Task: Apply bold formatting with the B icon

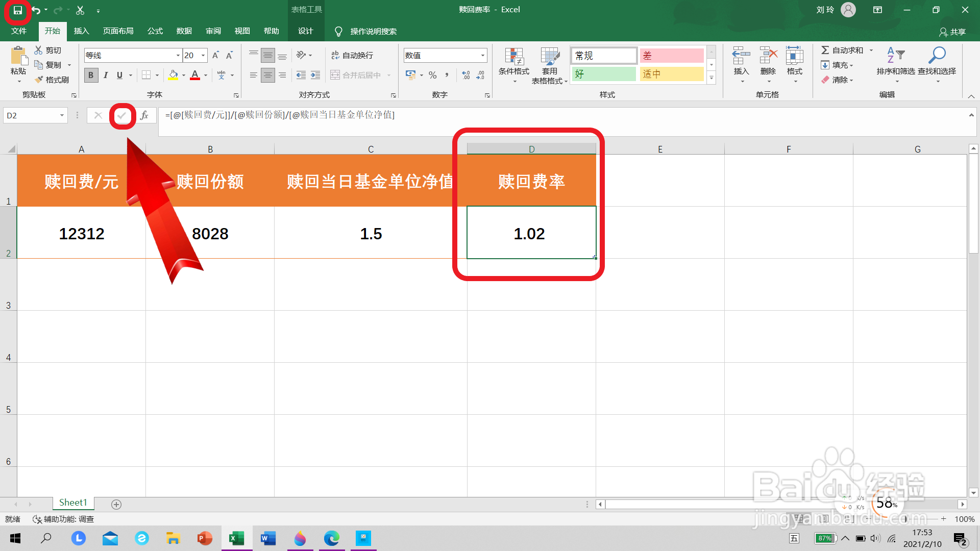Action: click(90, 75)
